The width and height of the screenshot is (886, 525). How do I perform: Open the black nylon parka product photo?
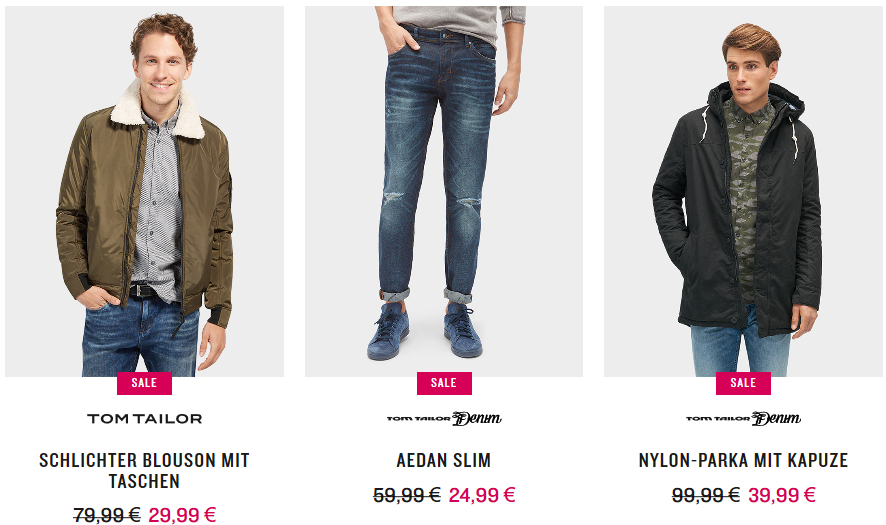(743, 191)
